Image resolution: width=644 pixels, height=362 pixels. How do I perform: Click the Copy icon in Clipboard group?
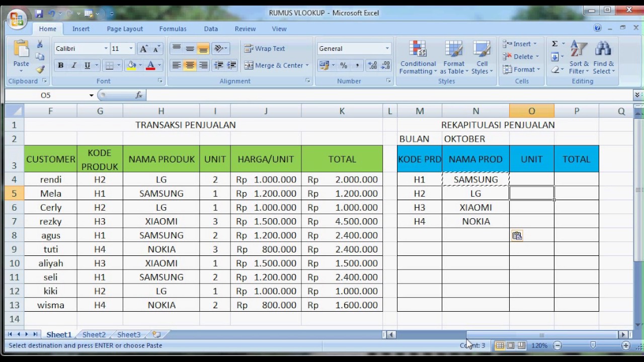point(40,57)
